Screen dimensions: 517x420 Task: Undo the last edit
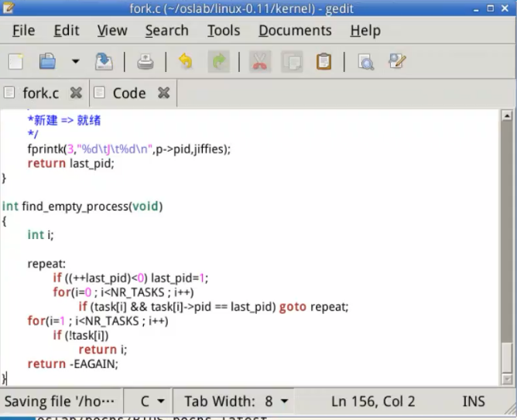(x=186, y=61)
